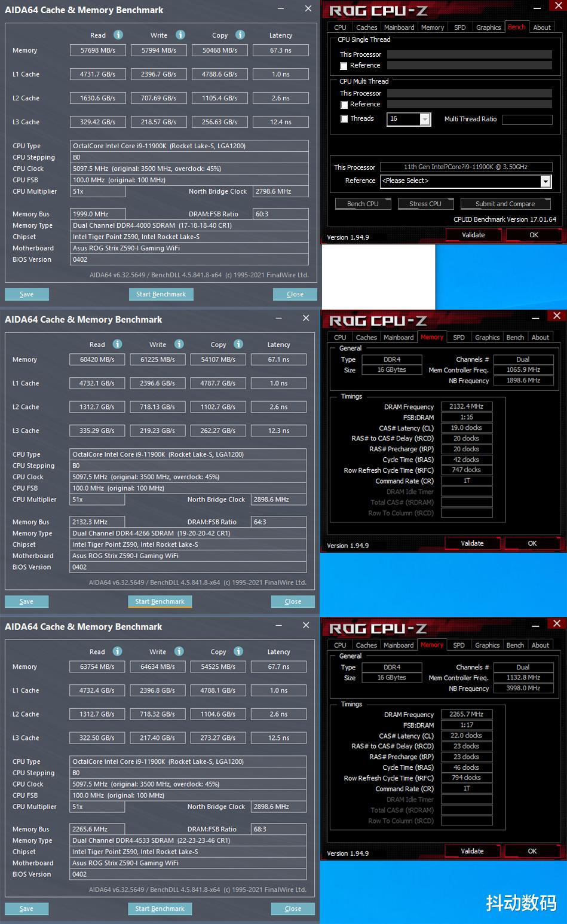Viewport: 567px width, 924px height.
Task: Click DRAM:FSB Ratio value 68:3
Action: (x=279, y=829)
